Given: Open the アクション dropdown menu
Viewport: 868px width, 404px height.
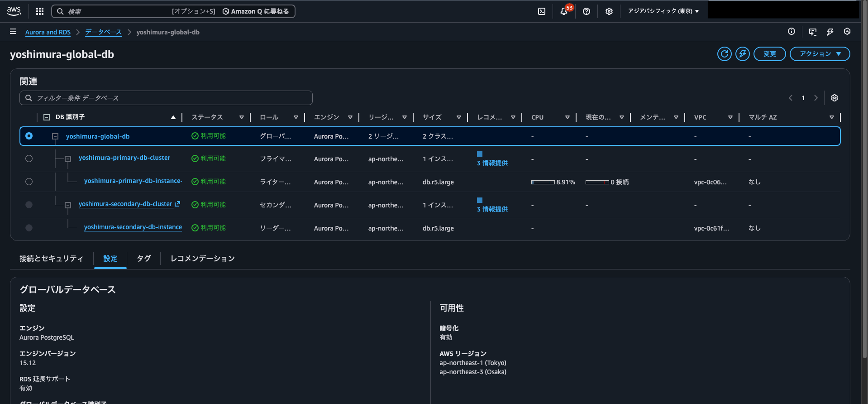Looking at the screenshot, I should point(820,54).
